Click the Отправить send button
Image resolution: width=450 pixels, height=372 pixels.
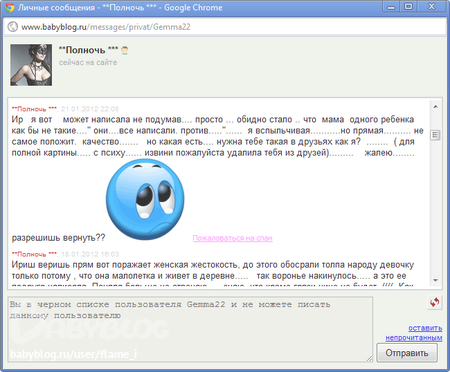[x=407, y=353]
